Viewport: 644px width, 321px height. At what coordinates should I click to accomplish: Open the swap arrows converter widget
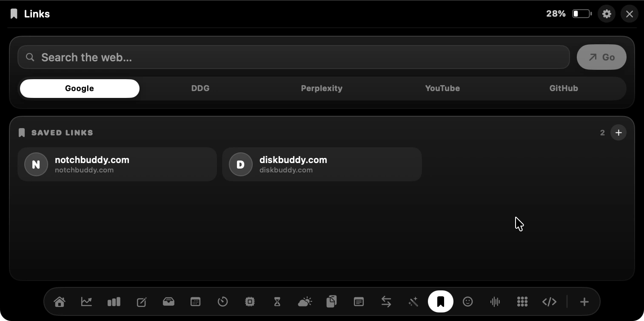386,302
